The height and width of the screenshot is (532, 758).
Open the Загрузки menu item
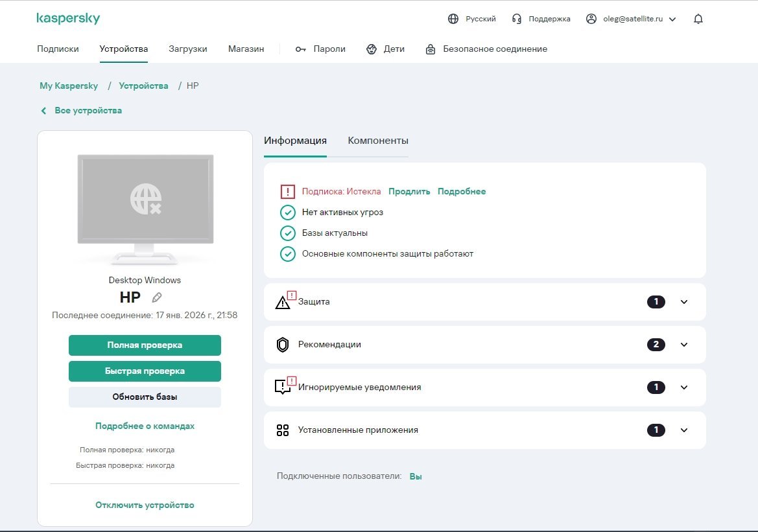click(187, 49)
